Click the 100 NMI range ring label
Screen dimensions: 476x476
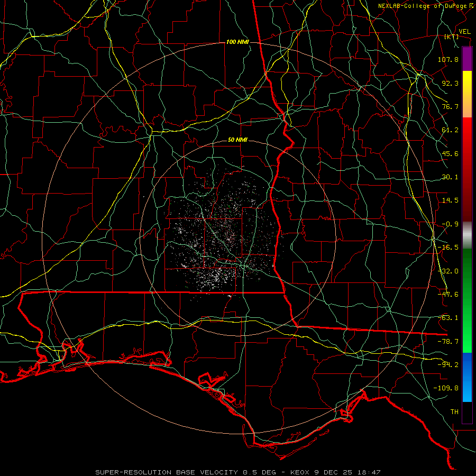tap(237, 42)
